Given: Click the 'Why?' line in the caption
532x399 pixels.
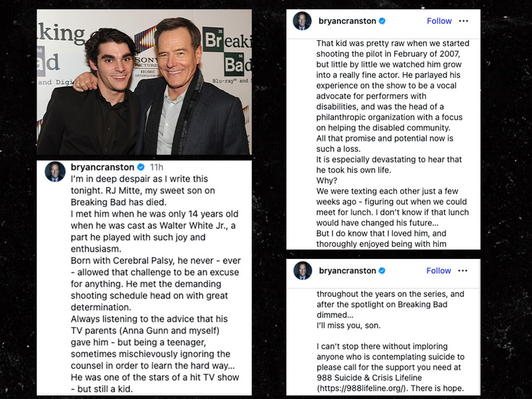Looking at the screenshot, I should (327, 181).
